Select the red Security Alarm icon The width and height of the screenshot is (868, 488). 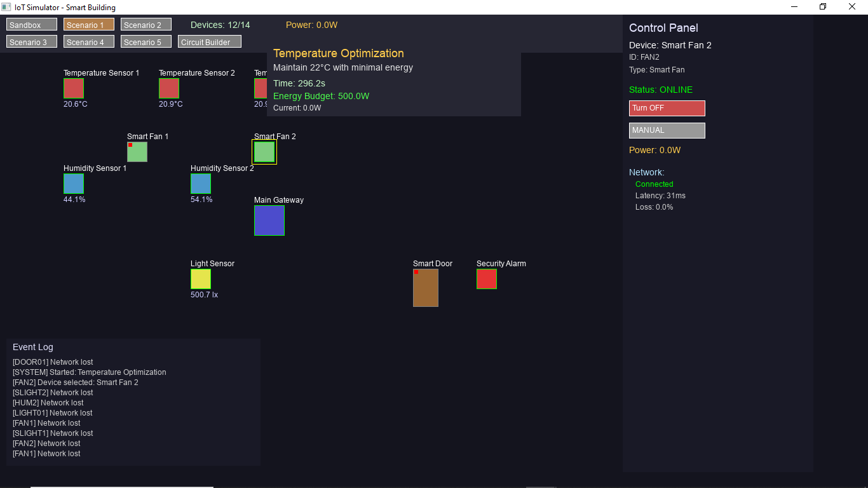coord(487,279)
